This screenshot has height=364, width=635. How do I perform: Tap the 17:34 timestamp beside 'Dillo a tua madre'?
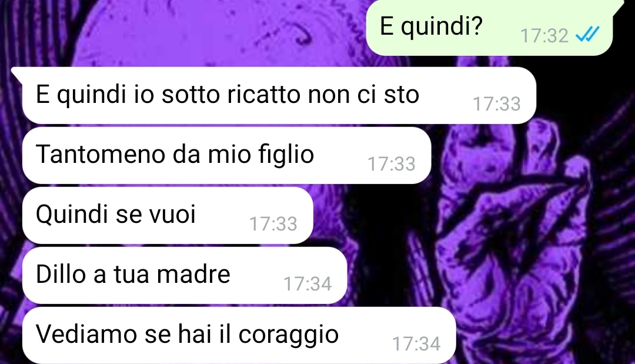click(308, 284)
